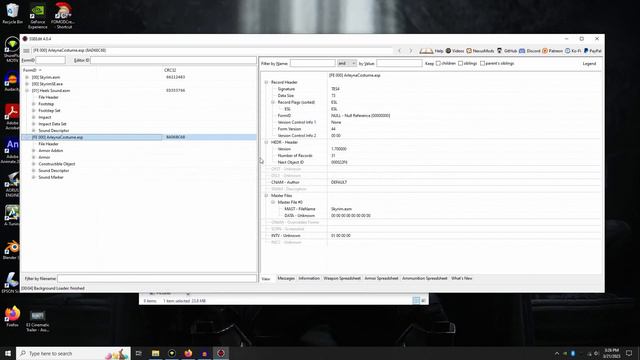Click the Windows Start button
The image size is (640, 360).
tap(8, 353)
